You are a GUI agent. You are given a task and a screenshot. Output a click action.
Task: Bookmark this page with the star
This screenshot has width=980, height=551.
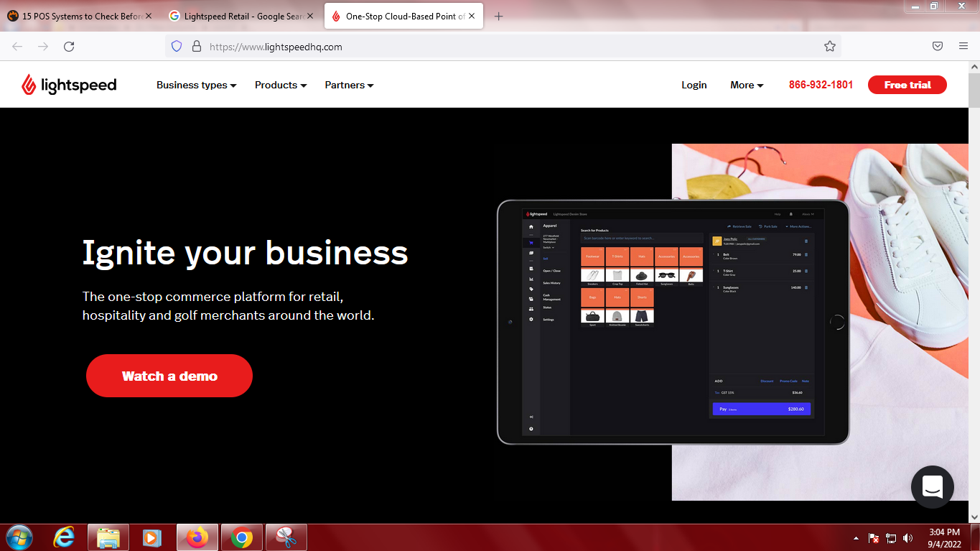pos(830,46)
